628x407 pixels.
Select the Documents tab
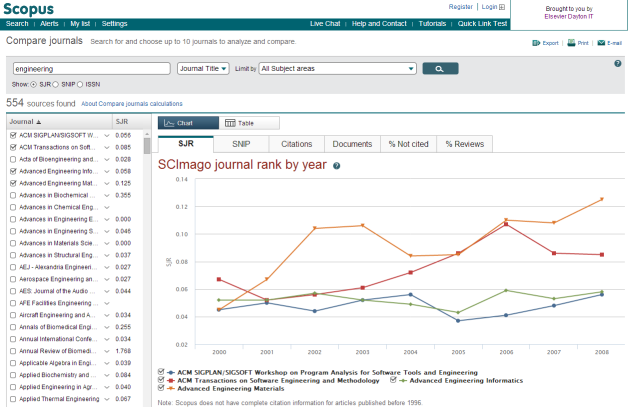point(352,144)
